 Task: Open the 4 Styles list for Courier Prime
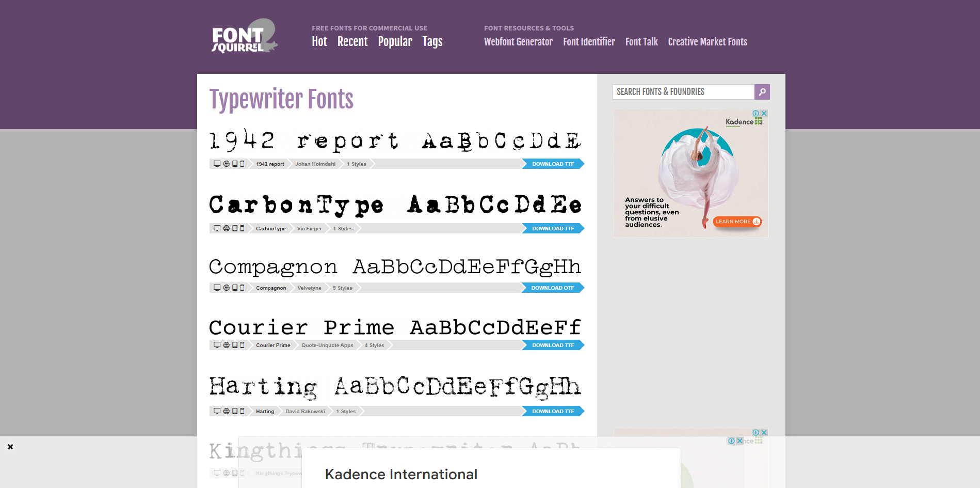(x=374, y=345)
